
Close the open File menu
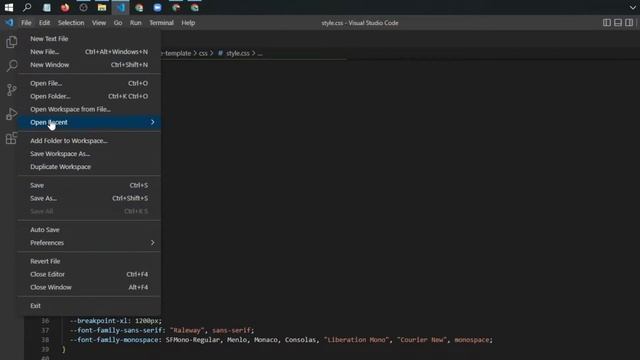26,23
